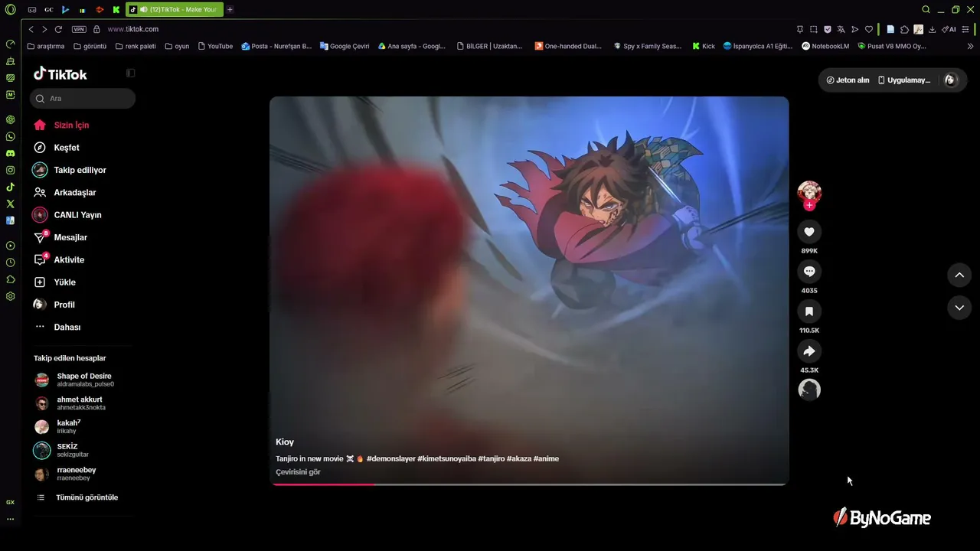Skip to next video with down chevron
Image resolution: width=980 pixels, height=551 pixels.
[x=959, y=308]
